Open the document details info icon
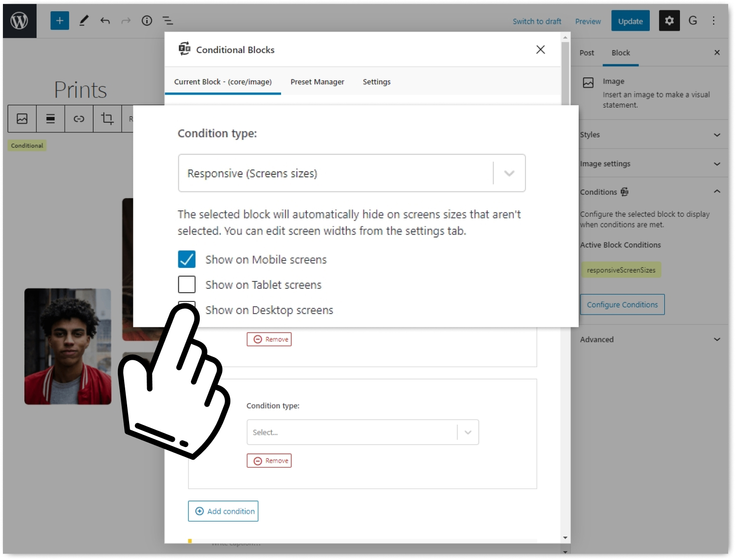The image size is (735, 560). pyautogui.click(x=147, y=21)
